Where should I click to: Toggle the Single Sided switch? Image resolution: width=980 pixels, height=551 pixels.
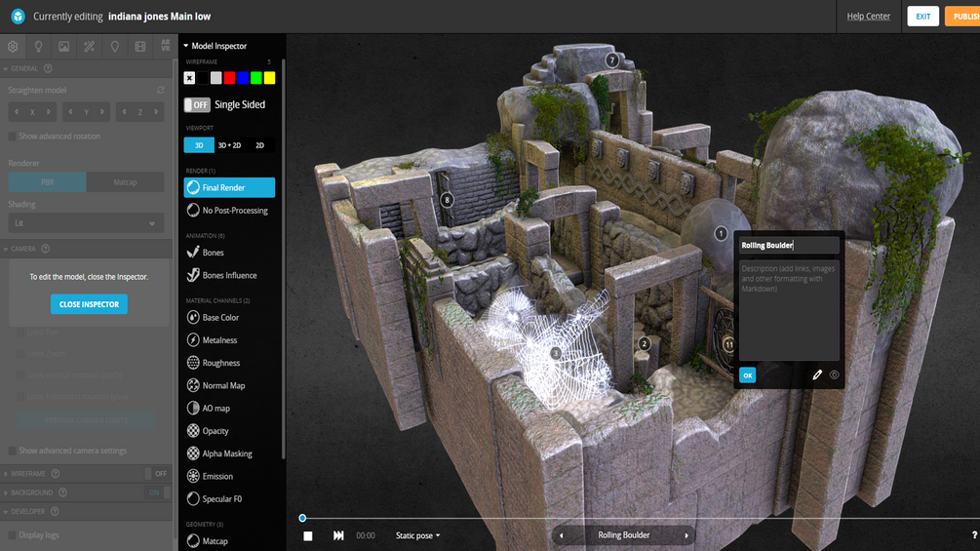pos(197,105)
